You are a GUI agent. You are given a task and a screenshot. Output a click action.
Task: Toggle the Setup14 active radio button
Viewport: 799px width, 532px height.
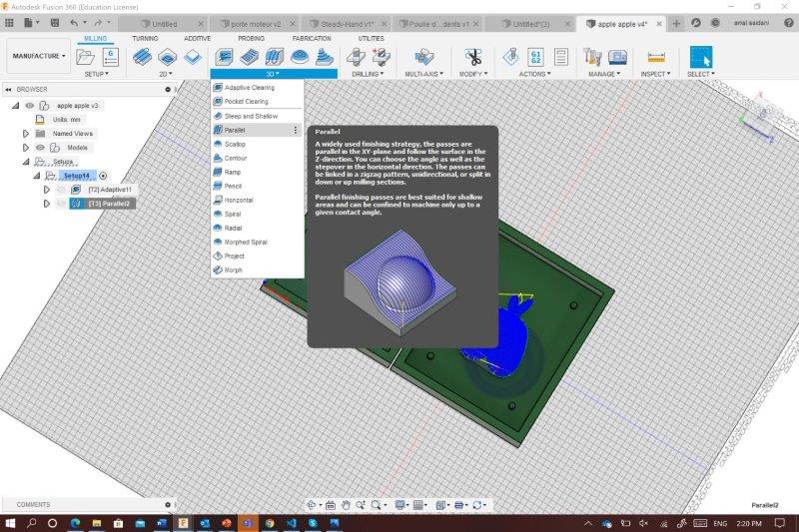(103, 176)
